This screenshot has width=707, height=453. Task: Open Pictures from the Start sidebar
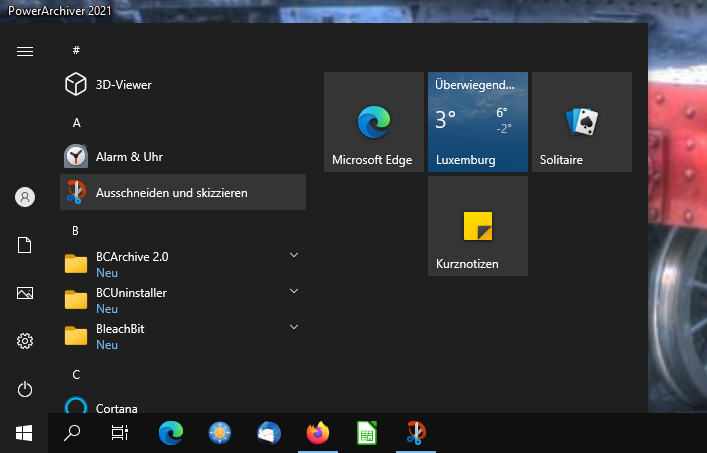[25, 293]
